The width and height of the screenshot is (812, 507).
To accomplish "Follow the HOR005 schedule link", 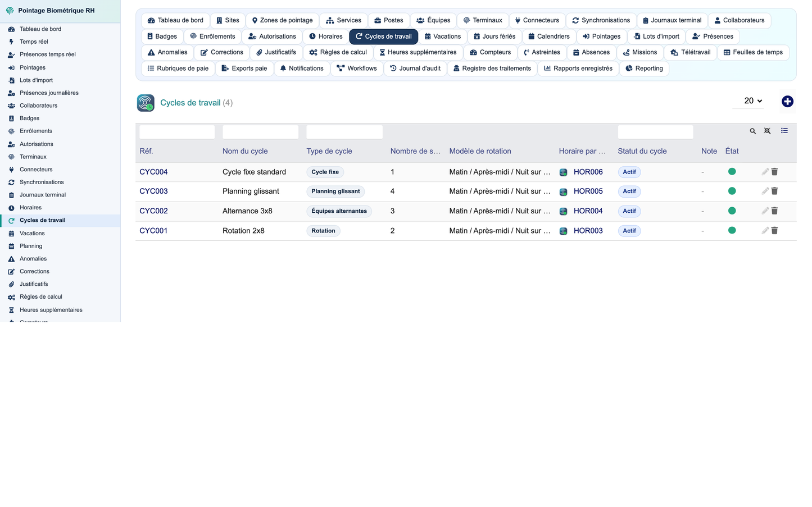I will coord(588,191).
